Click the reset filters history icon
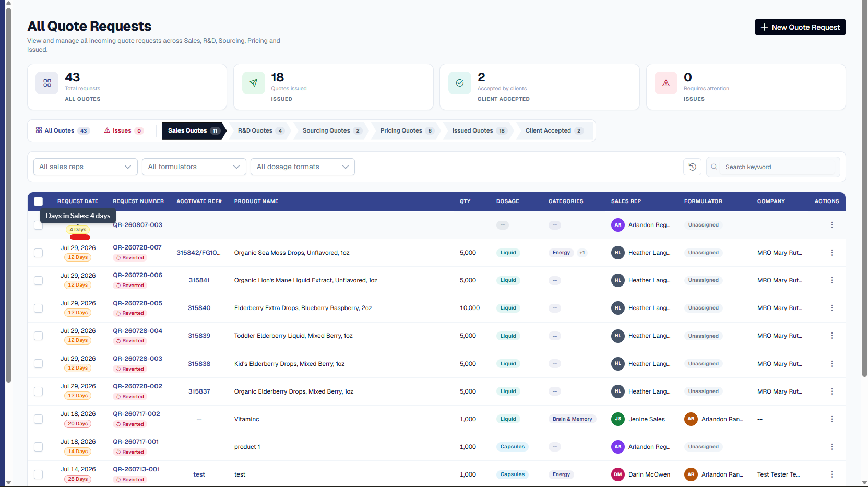868x487 pixels. tap(693, 167)
